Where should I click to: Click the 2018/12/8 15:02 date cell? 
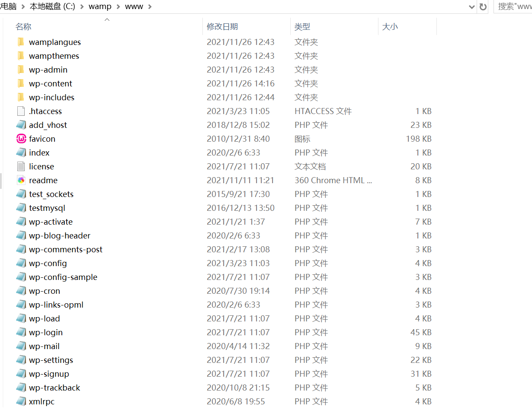[x=238, y=125]
